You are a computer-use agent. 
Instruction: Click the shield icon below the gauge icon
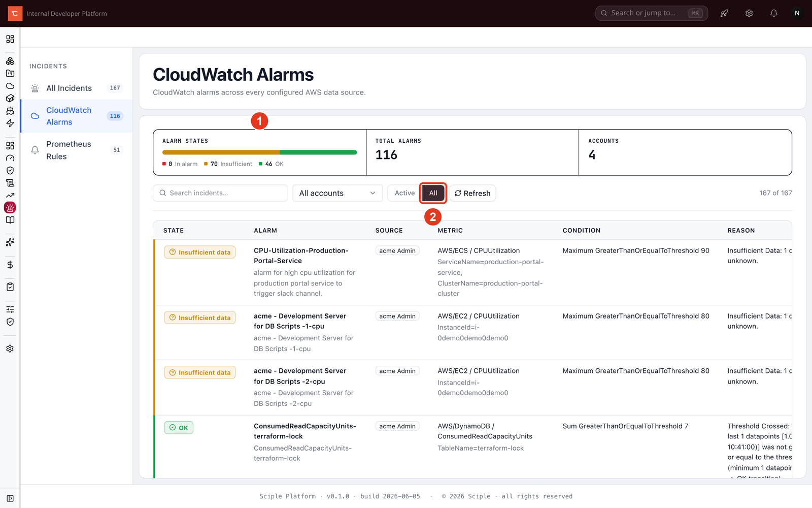click(10, 171)
